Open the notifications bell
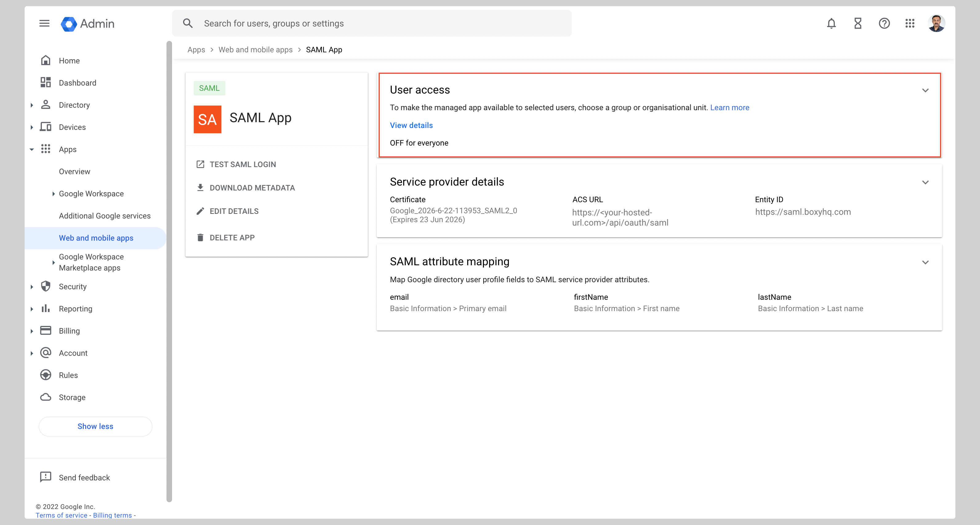 point(832,23)
